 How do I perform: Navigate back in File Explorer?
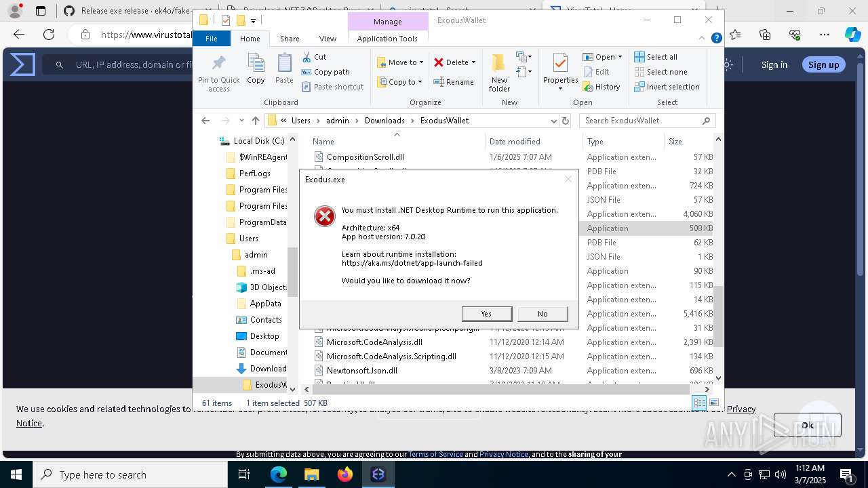[x=205, y=121]
